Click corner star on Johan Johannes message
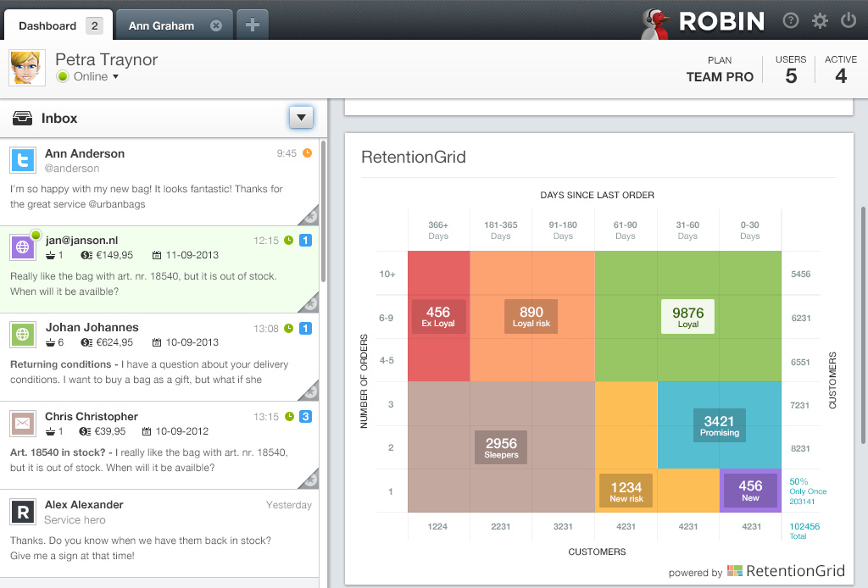The image size is (868, 588). pos(311,391)
